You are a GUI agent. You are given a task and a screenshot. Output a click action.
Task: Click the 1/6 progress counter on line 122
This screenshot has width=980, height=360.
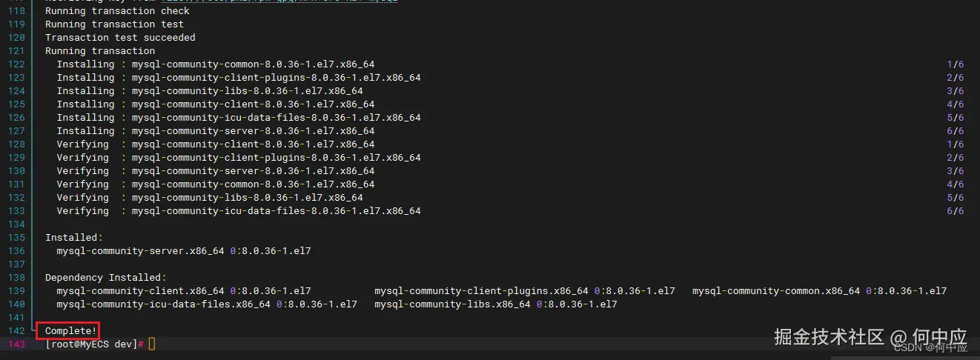(955, 64)
